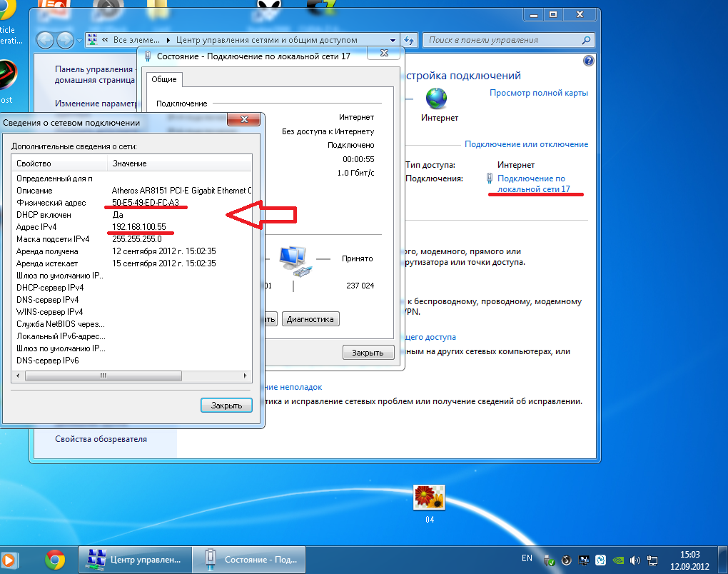
Task: Click the refresh icon beside address bar
Action: point(409,41)
